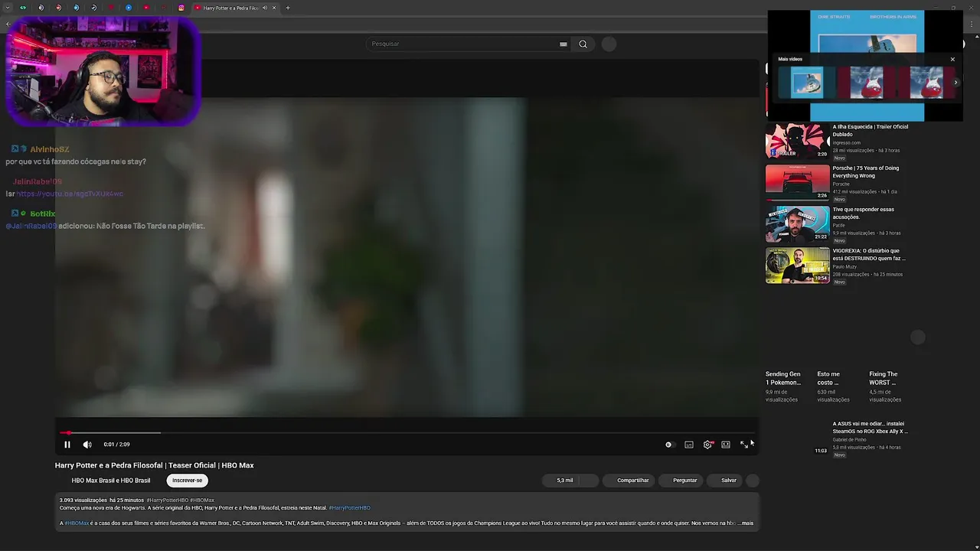Open HBO Max Brasil e HBO Brasil channel
This screenshot has height=551, width=980.
[x=111, y=481]
